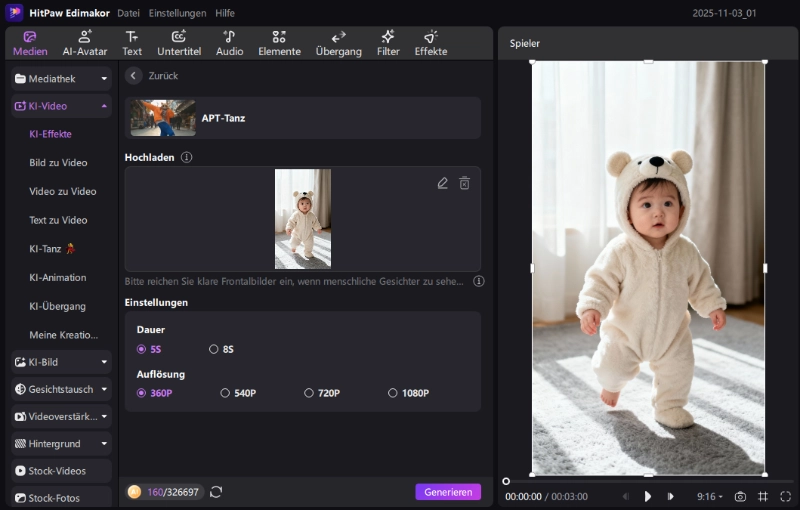Click the playback progress slider handle

[x=506, y=481]
